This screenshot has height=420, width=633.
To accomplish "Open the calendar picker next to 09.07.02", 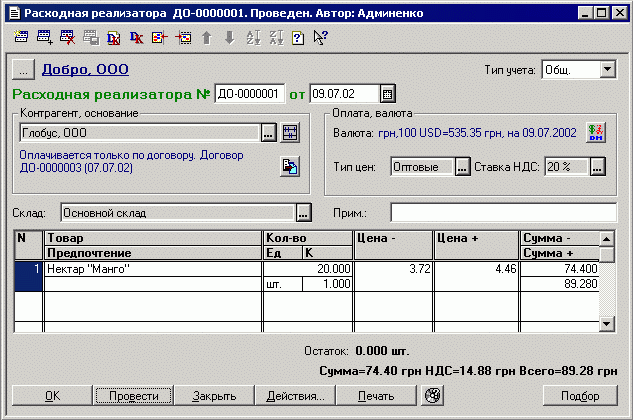I will click(387, 94).
